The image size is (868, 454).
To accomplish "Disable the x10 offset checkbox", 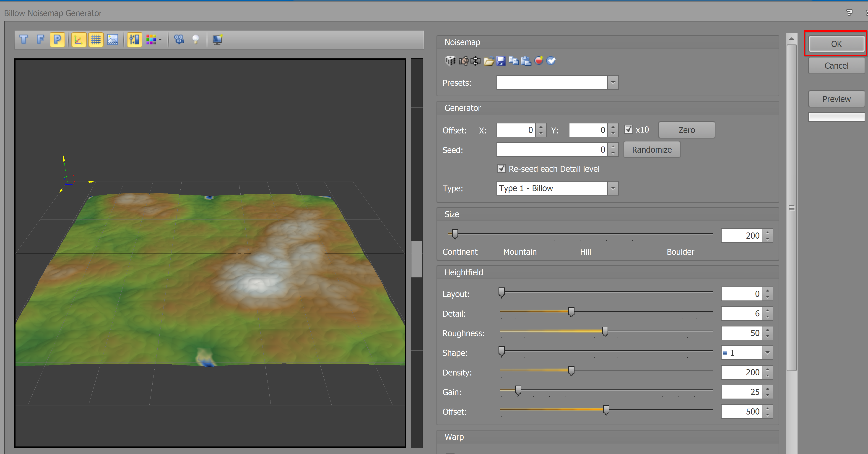I will coord(629,129).
